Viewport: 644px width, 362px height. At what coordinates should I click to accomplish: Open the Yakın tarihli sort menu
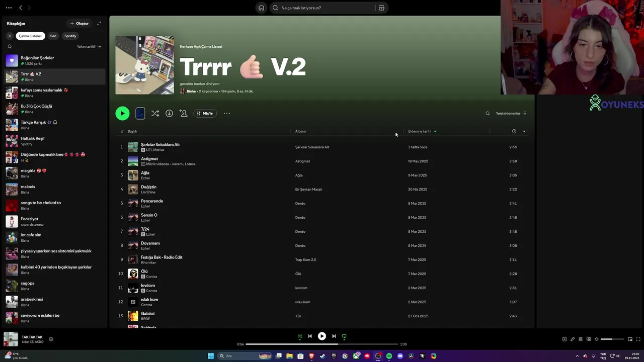[89, 46]
